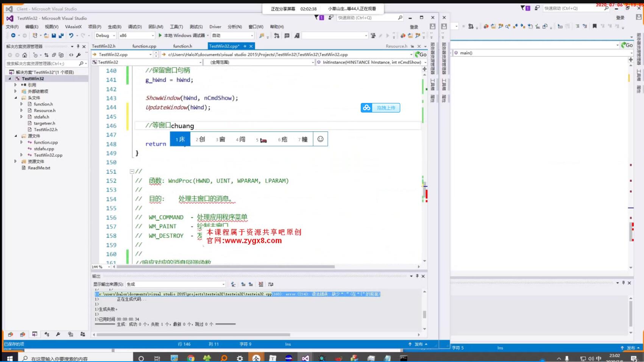The image size is (644, 362).
Task: Click the Undo arrow icon
Action: (71, 35)
